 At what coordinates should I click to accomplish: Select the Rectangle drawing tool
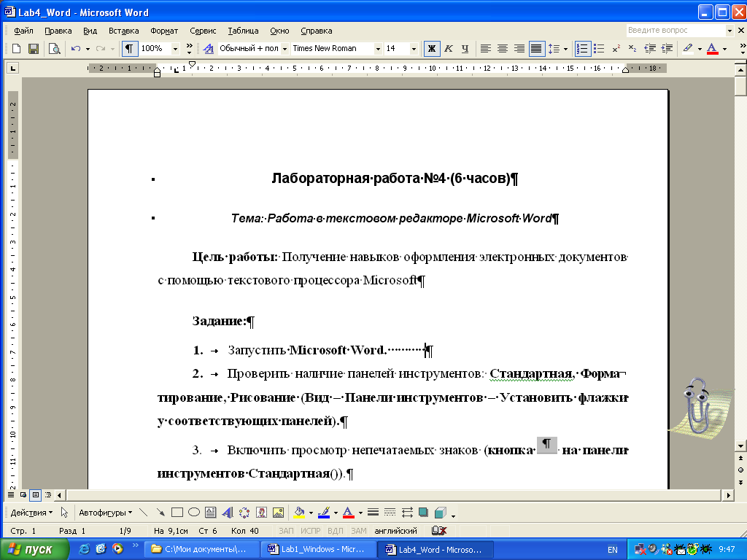[177, 513]
